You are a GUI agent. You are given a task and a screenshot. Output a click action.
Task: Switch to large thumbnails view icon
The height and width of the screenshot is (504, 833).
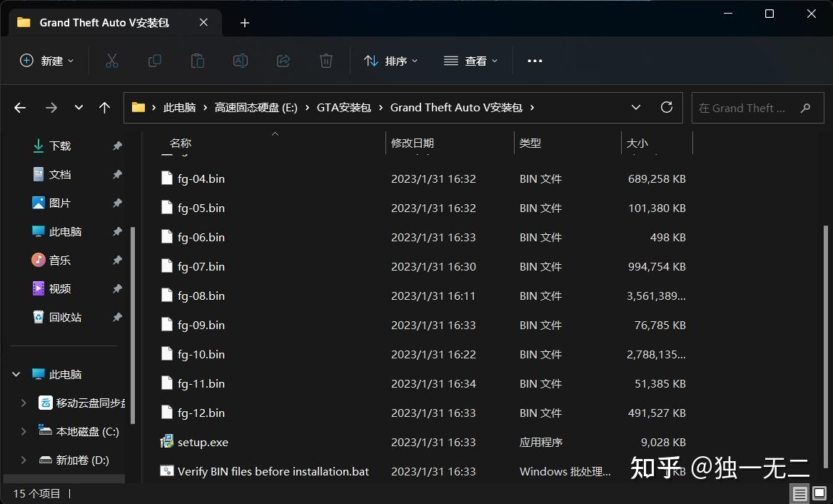[x=819, y=493]
